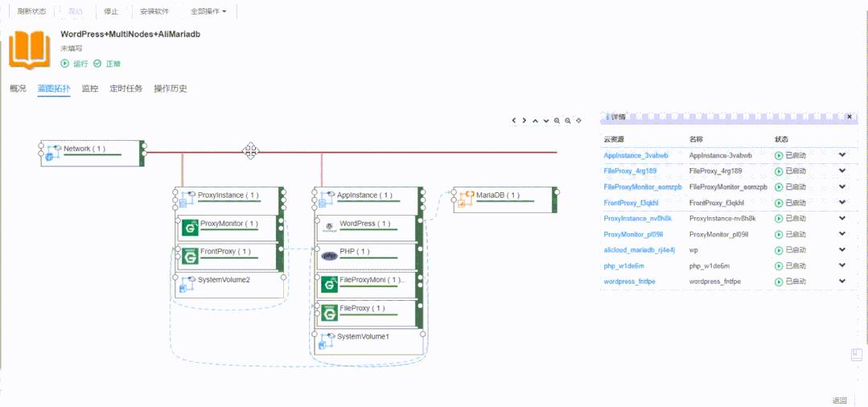Viewport: 868px width, 407px height.
Task: Open the ProxyMonitor_pl09il resource link
Action: (636, 234)
